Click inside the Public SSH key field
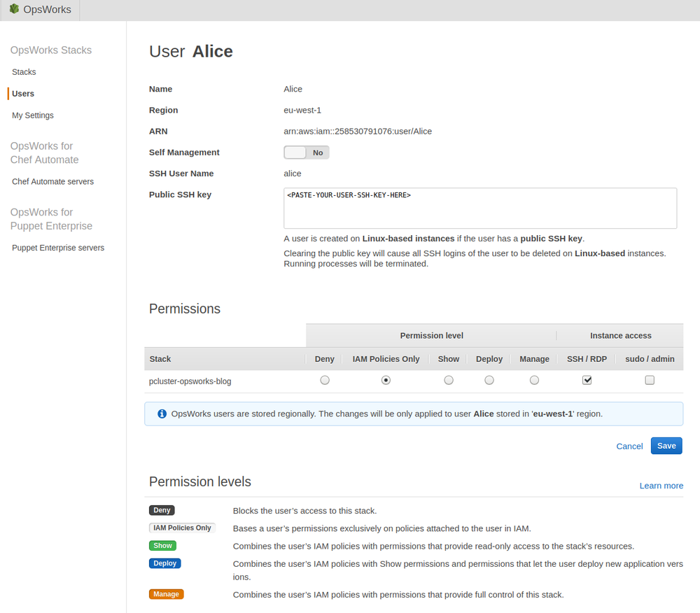The height and width of the screenshot is (613, 700). [x=479, y=208]
